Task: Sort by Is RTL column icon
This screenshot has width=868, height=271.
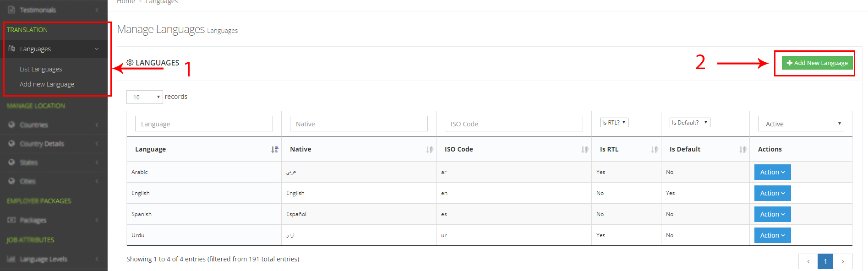Action: click(x=654, y=149)
